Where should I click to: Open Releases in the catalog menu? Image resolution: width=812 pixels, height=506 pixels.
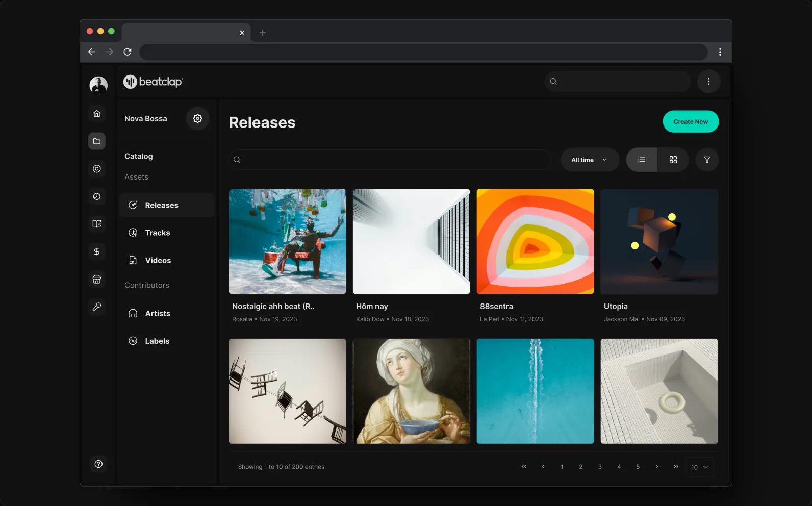point(167,205)
